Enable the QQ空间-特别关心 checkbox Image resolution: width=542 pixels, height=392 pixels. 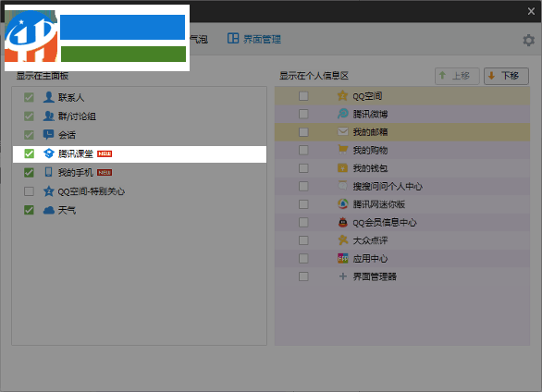[29, 191]
